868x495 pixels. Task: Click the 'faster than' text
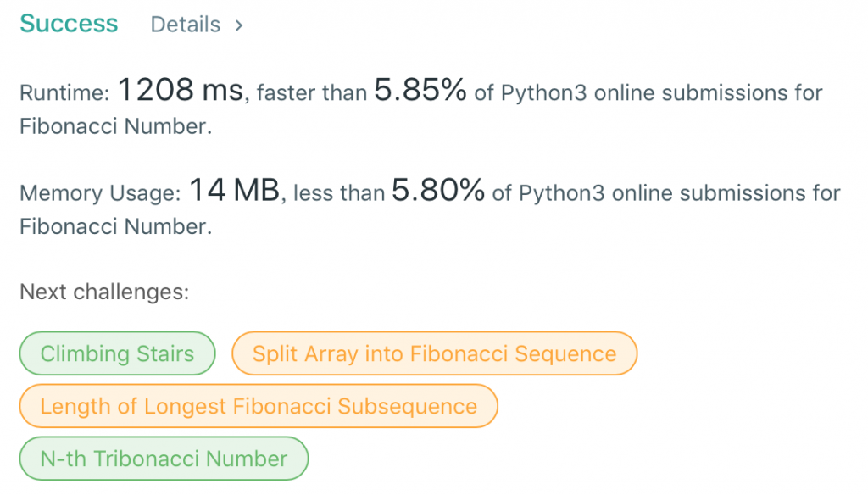(x=312, y=92)
